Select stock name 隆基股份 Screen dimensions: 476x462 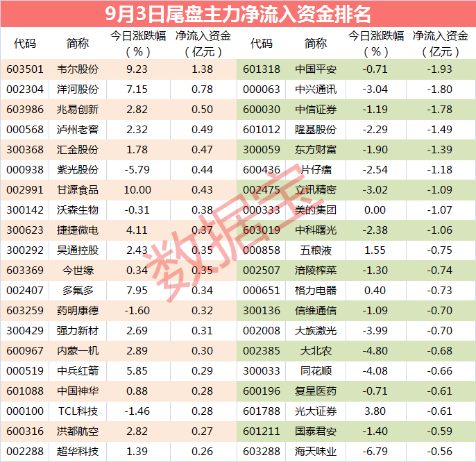(x=316, y=130)
